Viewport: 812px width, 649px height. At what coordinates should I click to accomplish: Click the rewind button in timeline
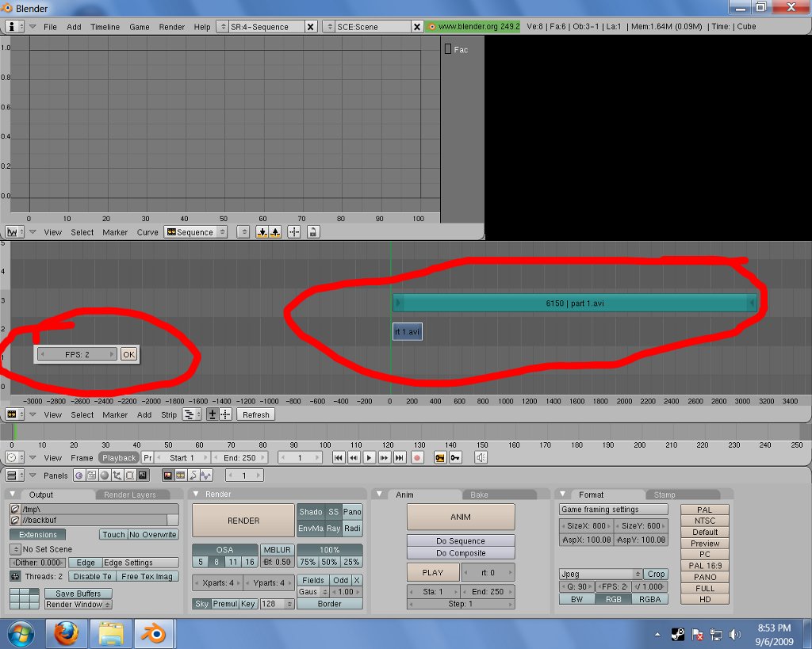(354, 457)
